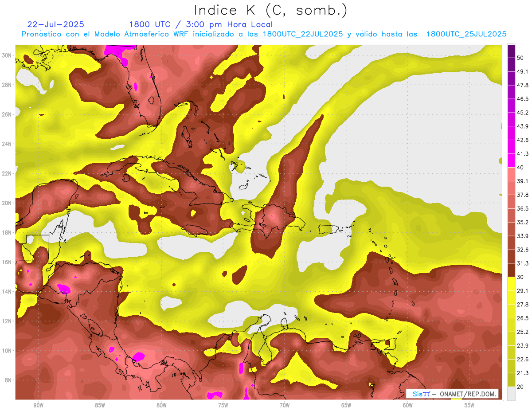The height and width of the screenshot is (411, 532).
Task: Click the magenta band between 40 and 41.3
Action: tap(511, 160)
